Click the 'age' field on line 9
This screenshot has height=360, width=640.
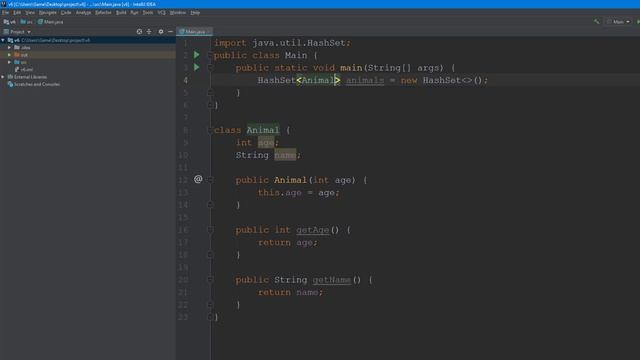[266, 143]
